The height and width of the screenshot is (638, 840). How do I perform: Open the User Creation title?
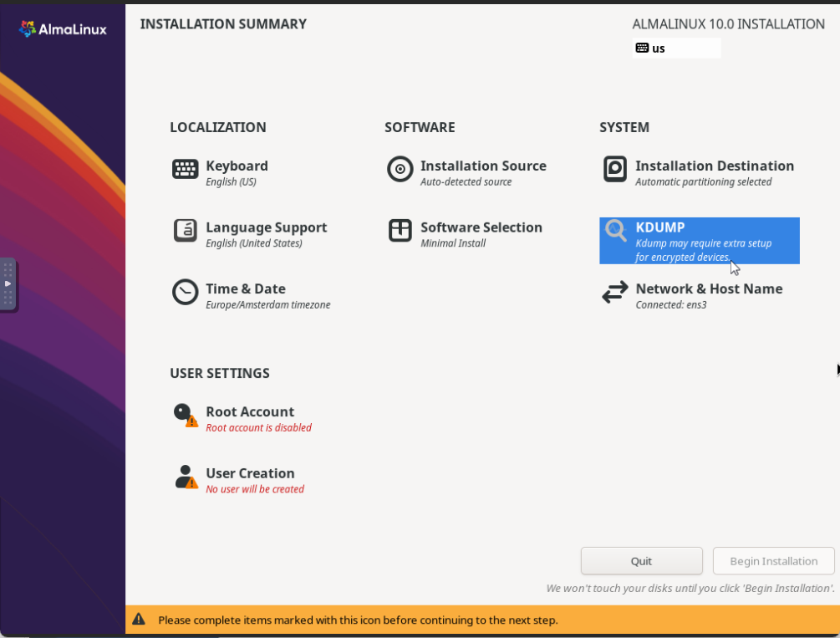pyautogui.click(x=250, y=473)
